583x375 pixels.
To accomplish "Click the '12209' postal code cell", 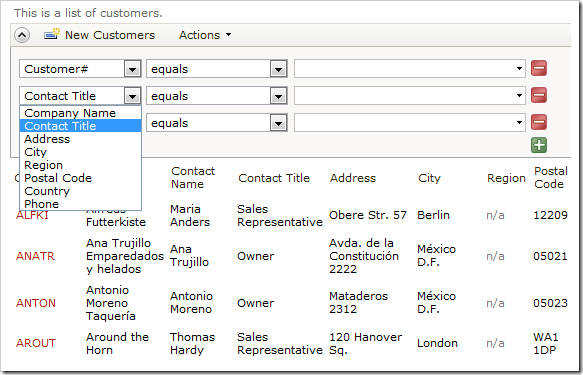I will [x=551, y=215].
